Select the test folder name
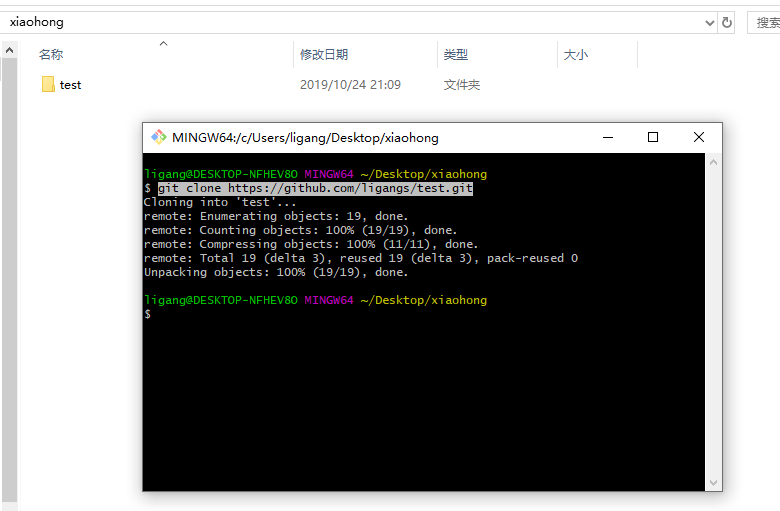The width and height of the screenshot is (780, 511). (x=70, y=85)
